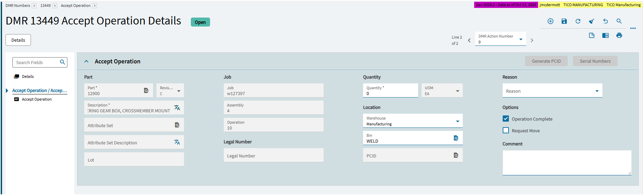Expand the Warehouse dropdown
644x195 pixels.
[458, 121]
